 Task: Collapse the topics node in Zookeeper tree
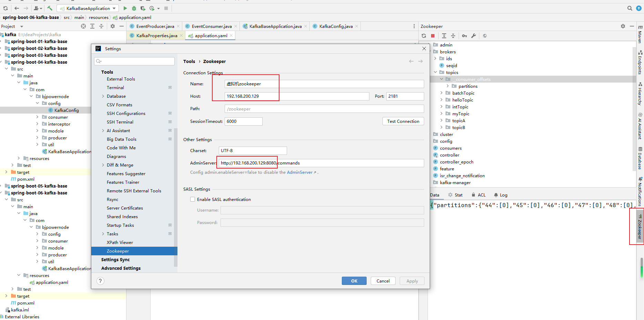(435, 72)
